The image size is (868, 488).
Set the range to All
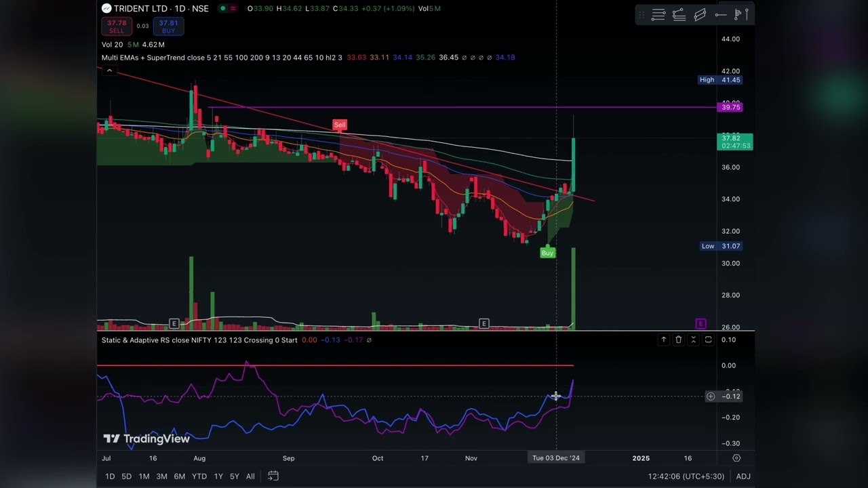(x=250, y=476)
